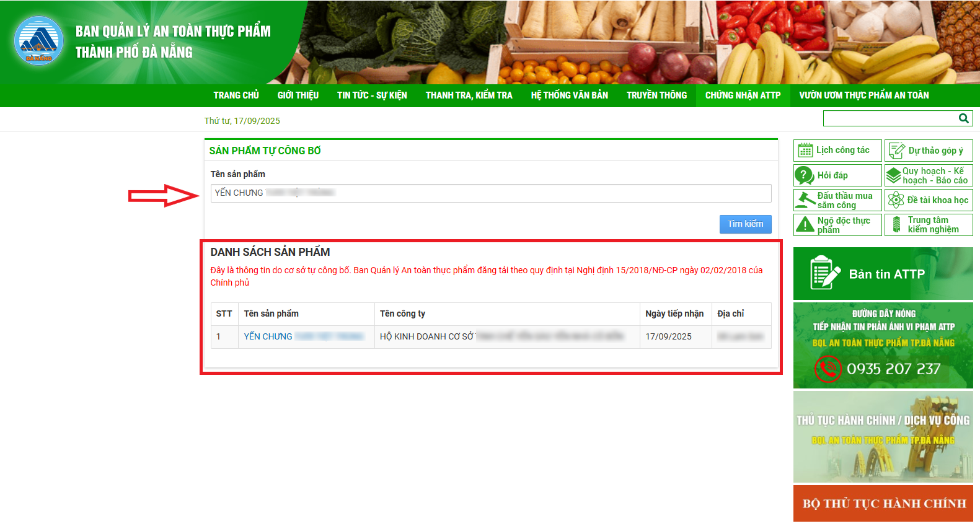Open the Lịch công tác calendar icon
The height and width of the screenshot is (526, 980).
point(805,151)
